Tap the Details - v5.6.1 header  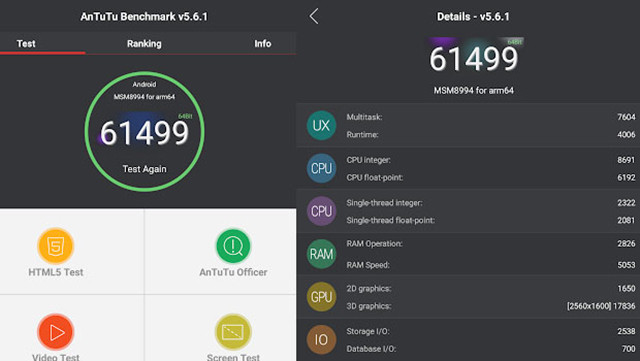[473, 17]
